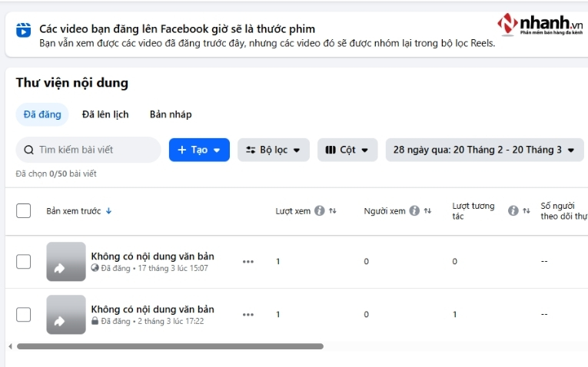
Task: Switch to the Đã đăng tab
Action: [42, 114]
